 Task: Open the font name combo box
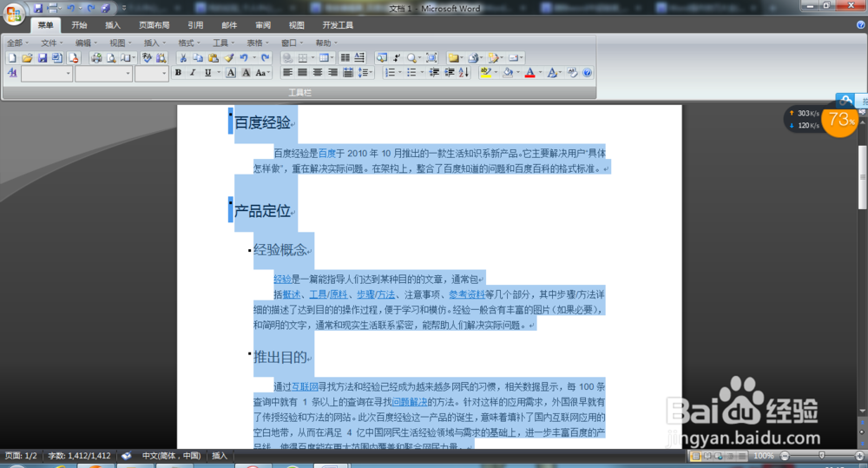103,73
